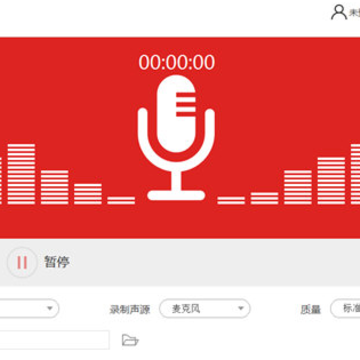Open the 质量 quality dropdown
This screenshot has height=360, width=360.
click(x=345, y=308)
